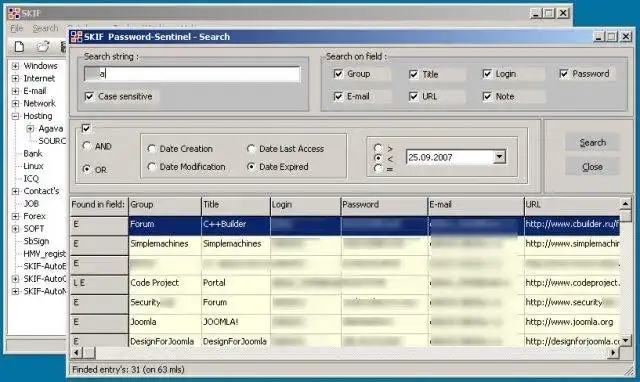Screen dimensions: 640x382
Task: Select Date Expired radio option
Action: pyautogui.click(x=251, y=167)
